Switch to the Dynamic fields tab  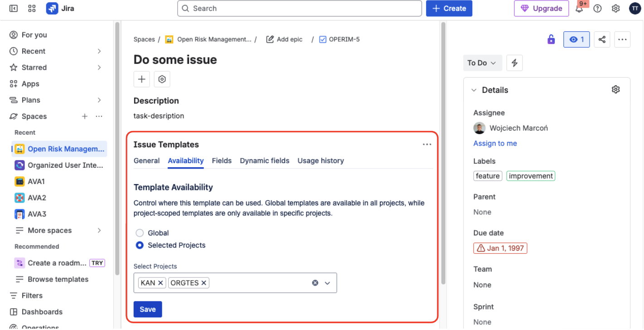coord(264,160)
